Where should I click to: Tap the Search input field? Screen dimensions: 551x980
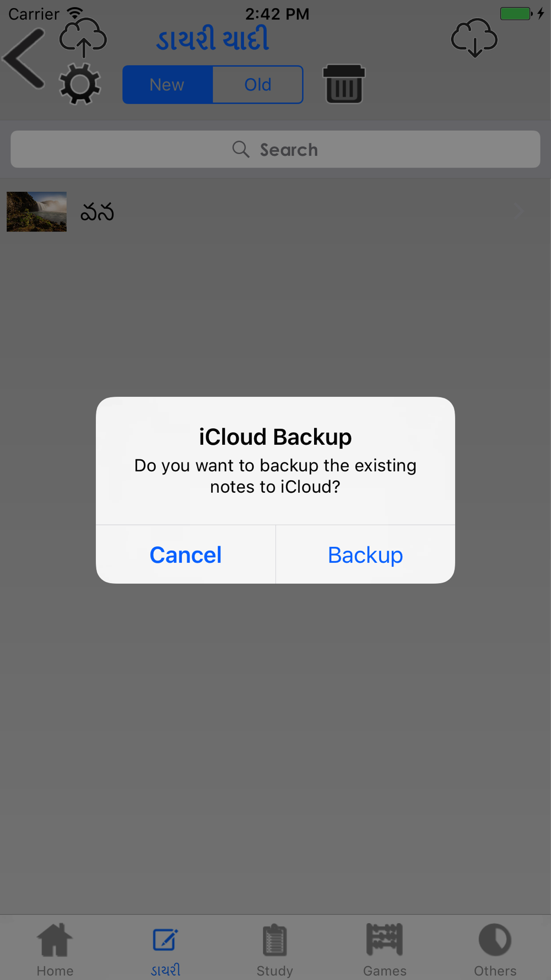click(275, 149)
